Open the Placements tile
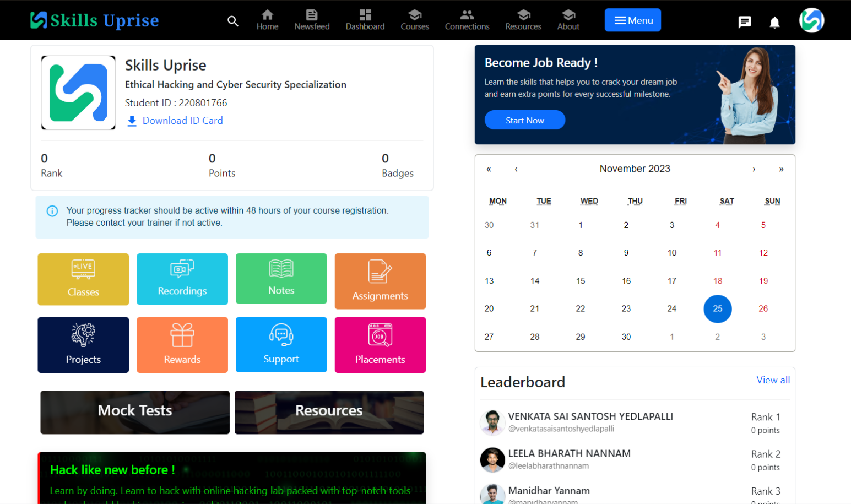The image size is (851, 504). pyautogui.click(x=380, y=345)
